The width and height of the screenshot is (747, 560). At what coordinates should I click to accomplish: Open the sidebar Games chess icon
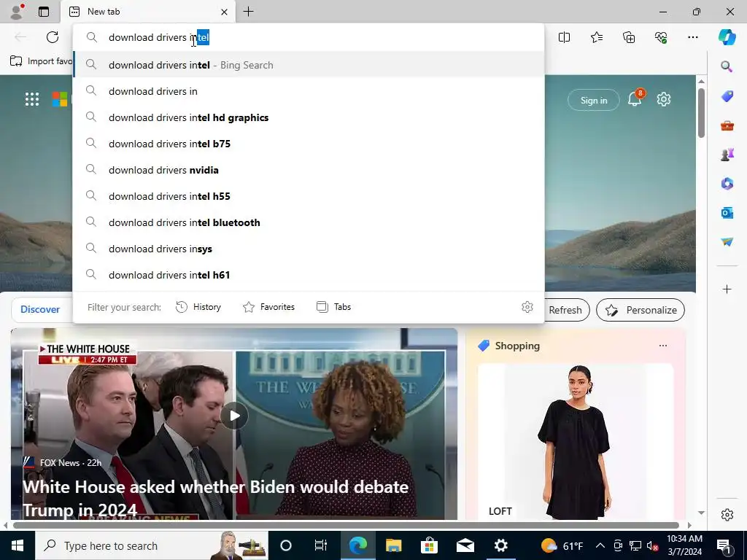[727, 155]
